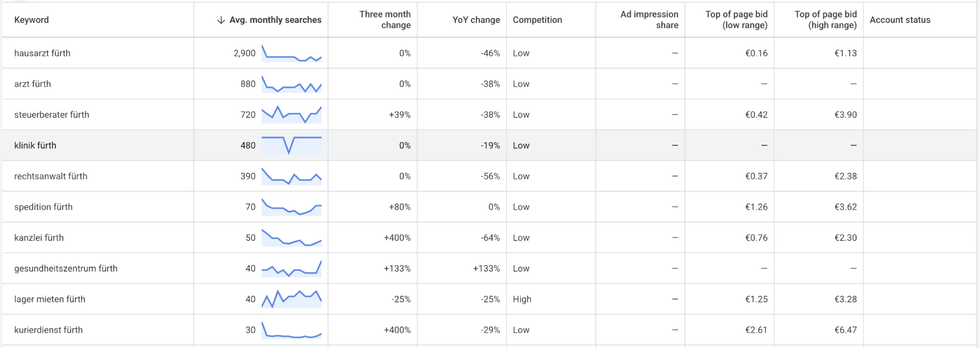Click the Ad impression share header

point(649,20)
